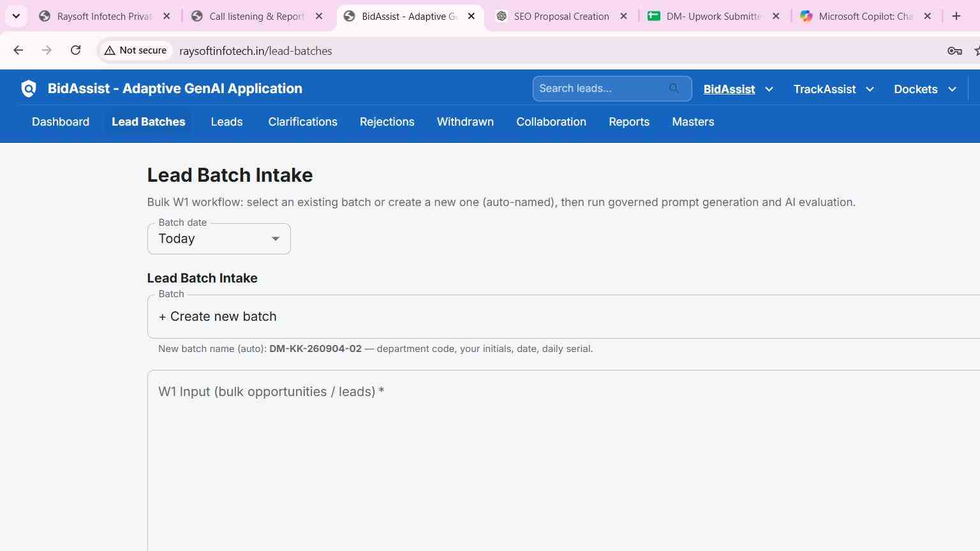This screenshot has height=551, width=980.
Task: Click the Not secure warning badge
Action: coord(135,50)
